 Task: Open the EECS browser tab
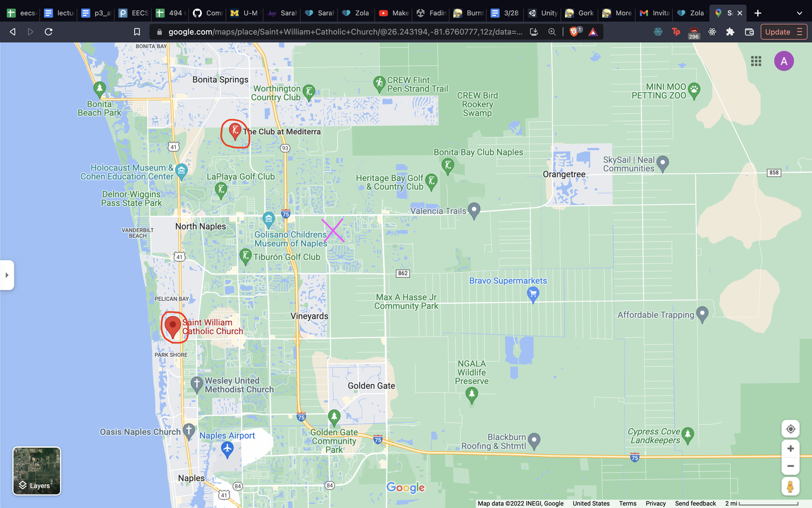pyautogui.click(x=134, y=13)
